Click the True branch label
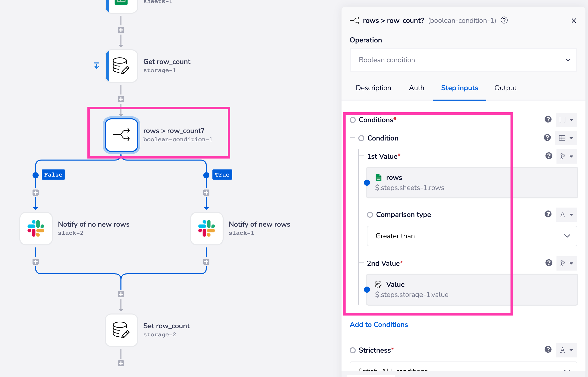The width and height of the screenshot is (588, 377). [222, 175]
